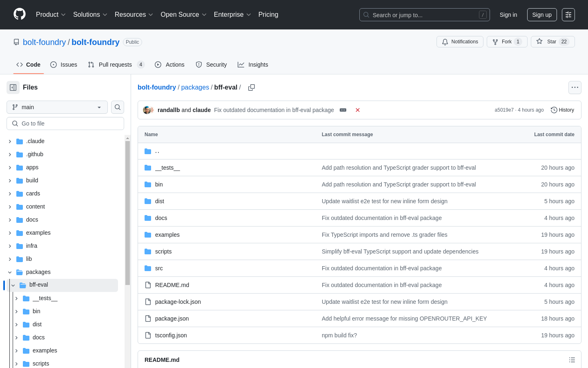Expand the __tests__ tree folder chevron
Screen dimensions: 588x368
(16, 298)
